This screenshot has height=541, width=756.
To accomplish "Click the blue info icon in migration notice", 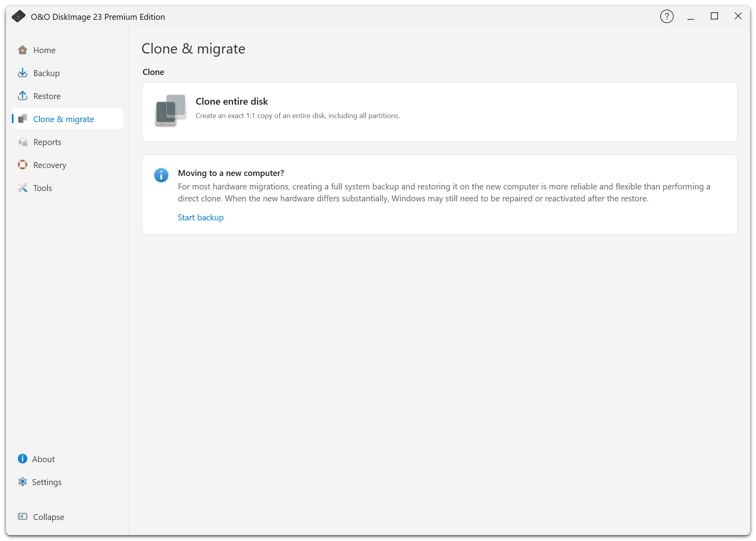I will [x=161, y=175].
